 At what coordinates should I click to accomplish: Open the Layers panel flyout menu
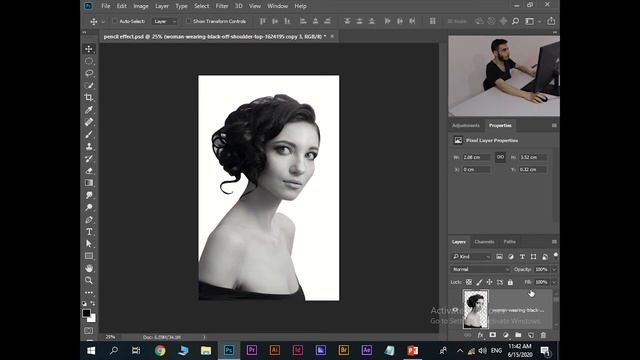click(x=554, y=242)
